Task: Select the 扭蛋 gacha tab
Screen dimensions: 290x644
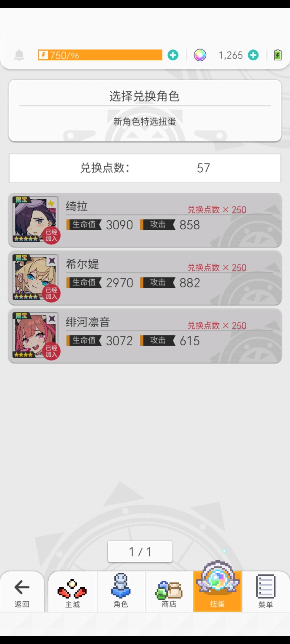Action: pos(218,591)
